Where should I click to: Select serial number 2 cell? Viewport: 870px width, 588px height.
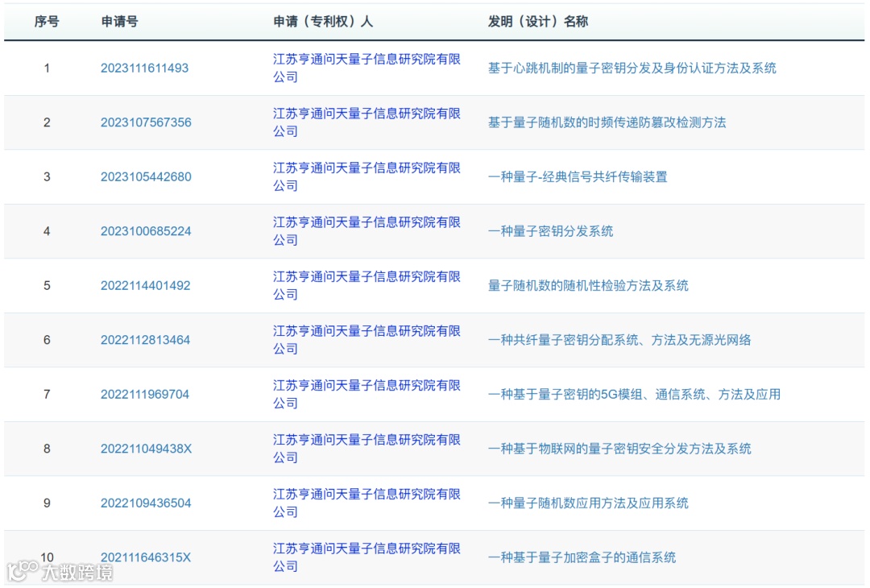pyautogui.click(x=48, y=122)
